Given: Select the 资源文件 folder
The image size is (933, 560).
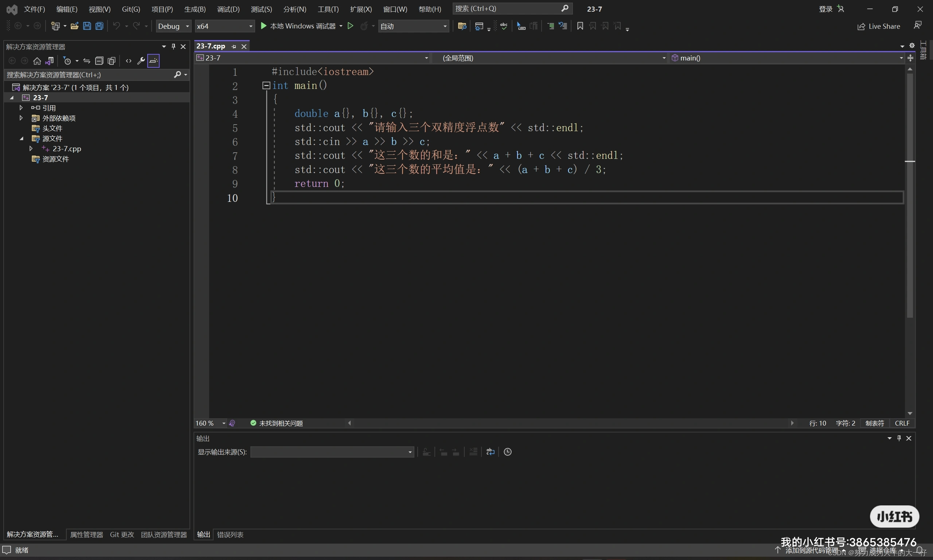Looking at the screenshot, I should 55,159.
